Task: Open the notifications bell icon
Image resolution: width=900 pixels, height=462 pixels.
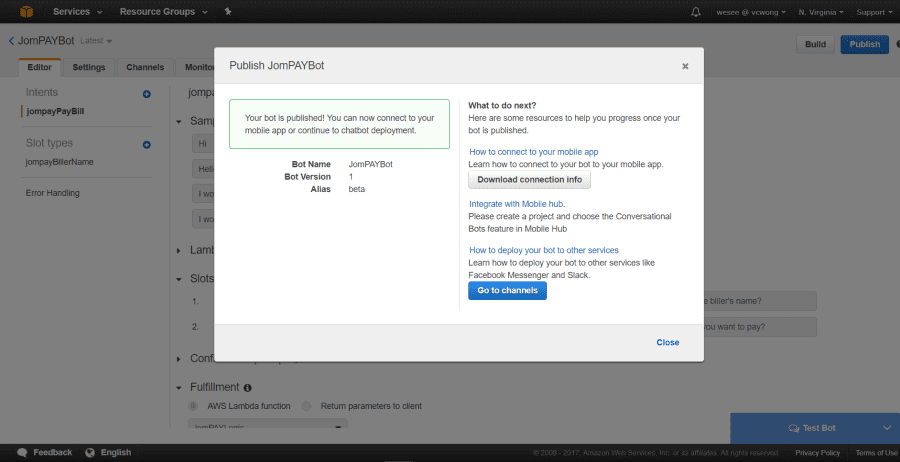Action: [x=696, y=12]
